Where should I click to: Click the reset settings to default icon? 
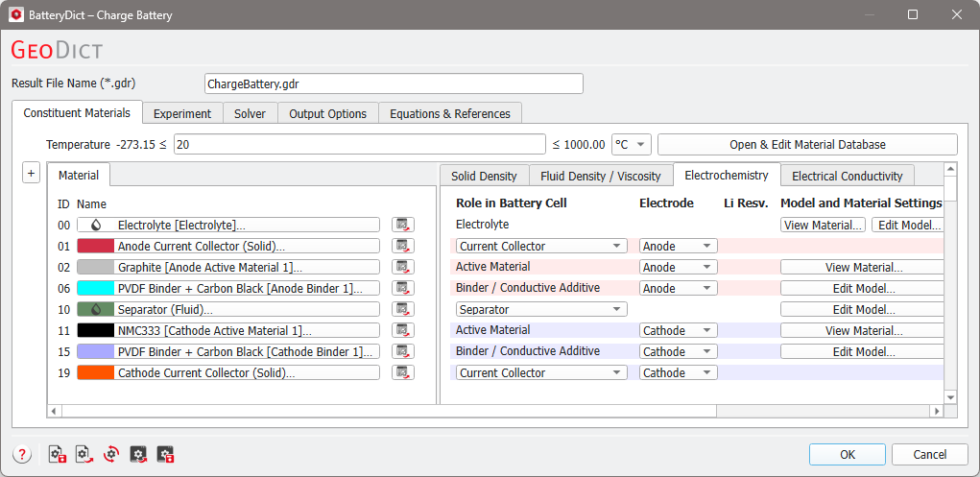pyautogui.click(x=111, y=455)
